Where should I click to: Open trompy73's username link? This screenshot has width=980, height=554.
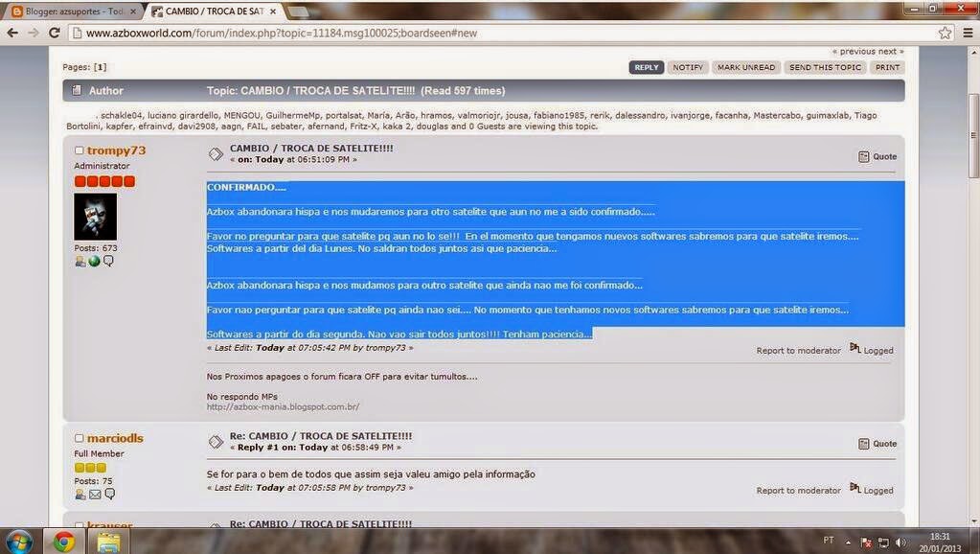116,150
